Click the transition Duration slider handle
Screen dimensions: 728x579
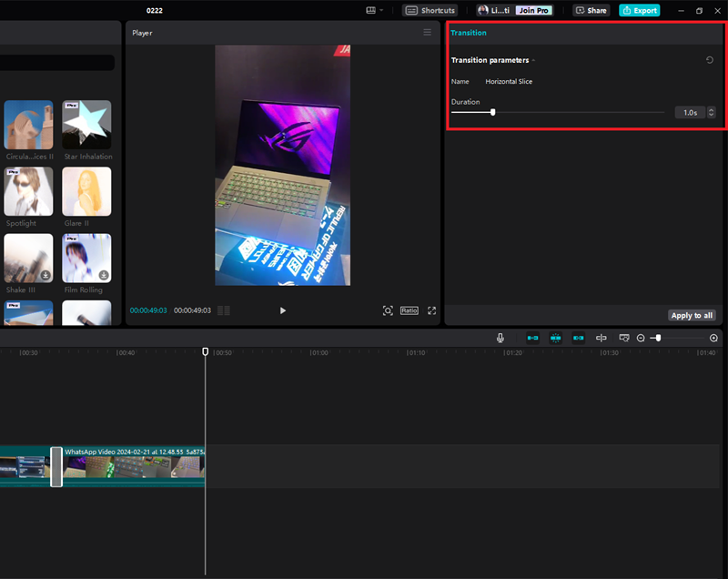pyautogui.click(x=493, y=113)
